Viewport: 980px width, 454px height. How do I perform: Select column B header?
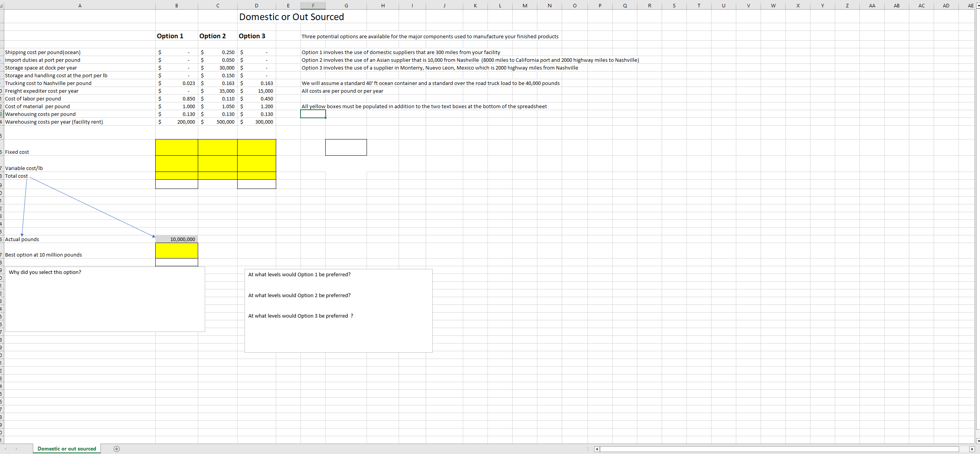[177, 5]
